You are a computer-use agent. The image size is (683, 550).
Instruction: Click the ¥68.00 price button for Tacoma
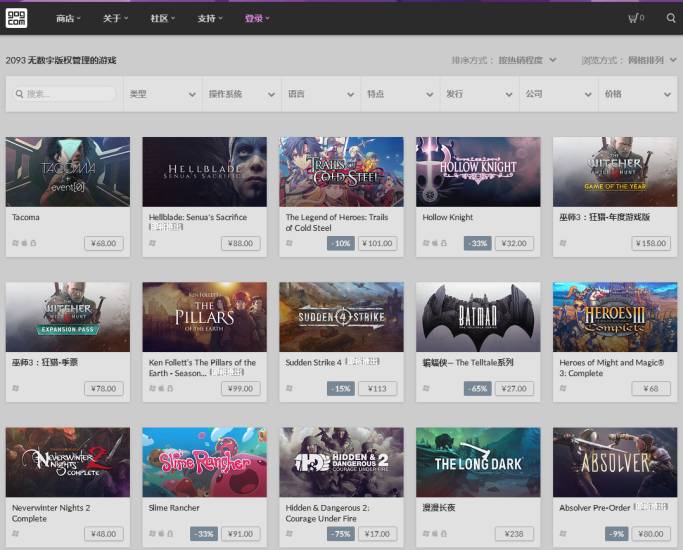102,243
